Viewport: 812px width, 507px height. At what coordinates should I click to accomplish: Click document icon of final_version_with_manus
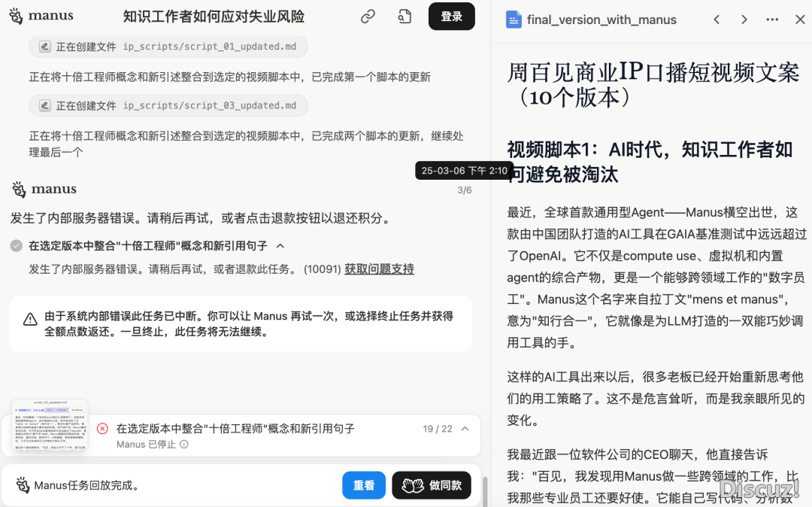point(514,20)
